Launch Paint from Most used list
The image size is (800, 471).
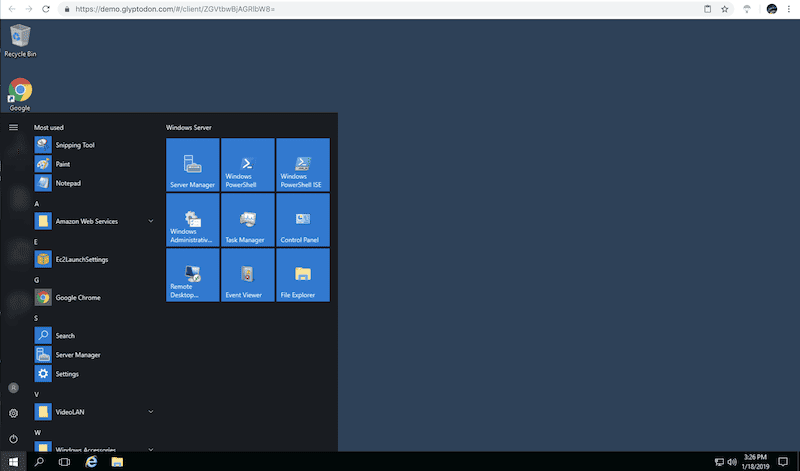94,164
